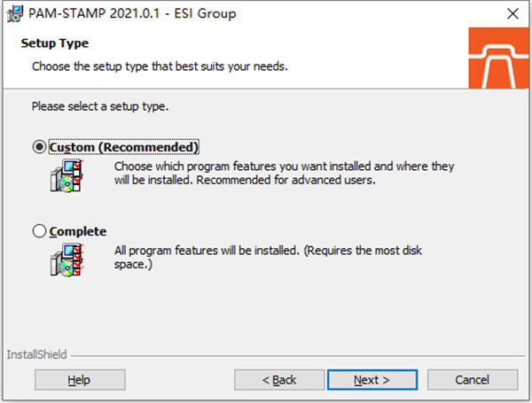Click the PAM-STAMP installer title bar icon
The image size is (532, 403).
coord(15,14)
